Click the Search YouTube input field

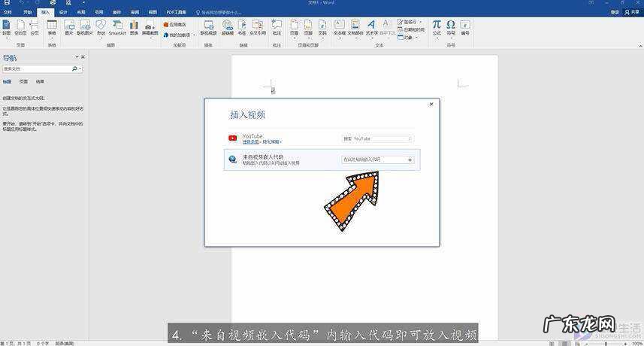pos(376,139)
